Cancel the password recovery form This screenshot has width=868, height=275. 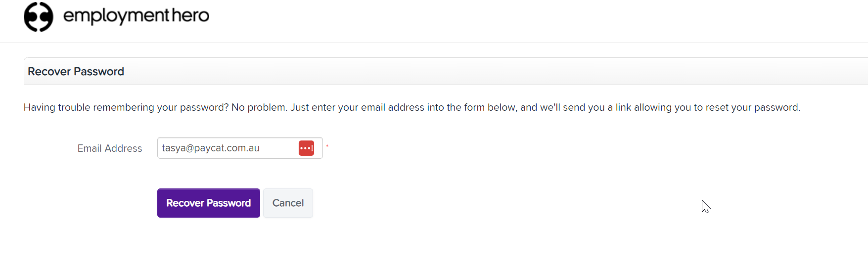coord(288,203)
